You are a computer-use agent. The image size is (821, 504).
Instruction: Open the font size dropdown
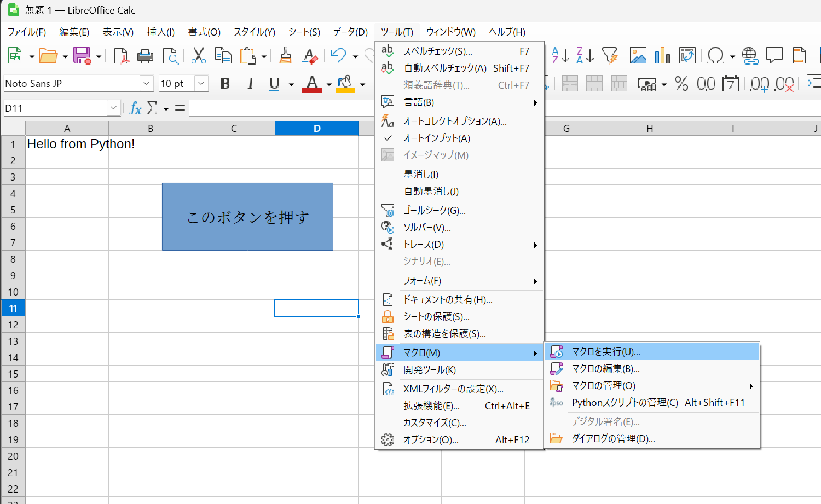click(201, 84)
